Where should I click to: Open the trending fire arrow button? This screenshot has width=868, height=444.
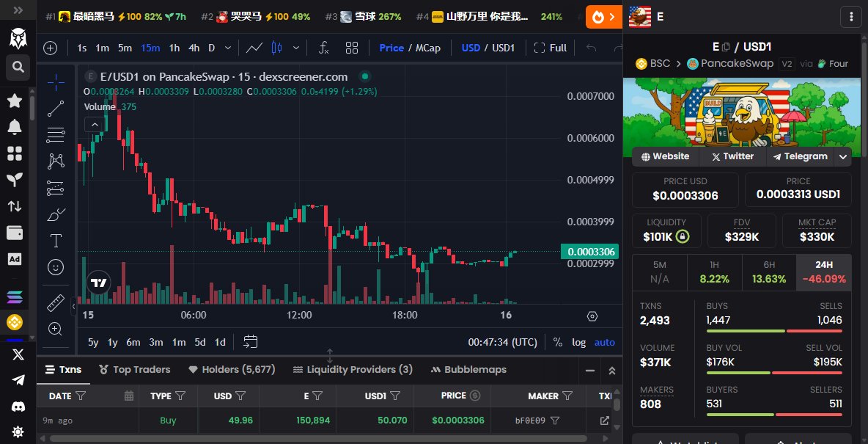(604, 17)
